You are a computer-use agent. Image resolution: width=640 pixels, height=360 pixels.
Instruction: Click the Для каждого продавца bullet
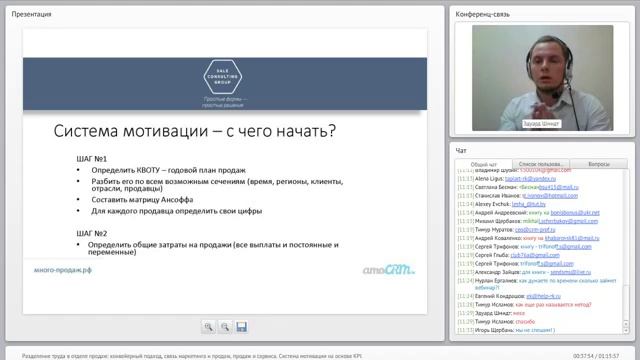point(176,211)
